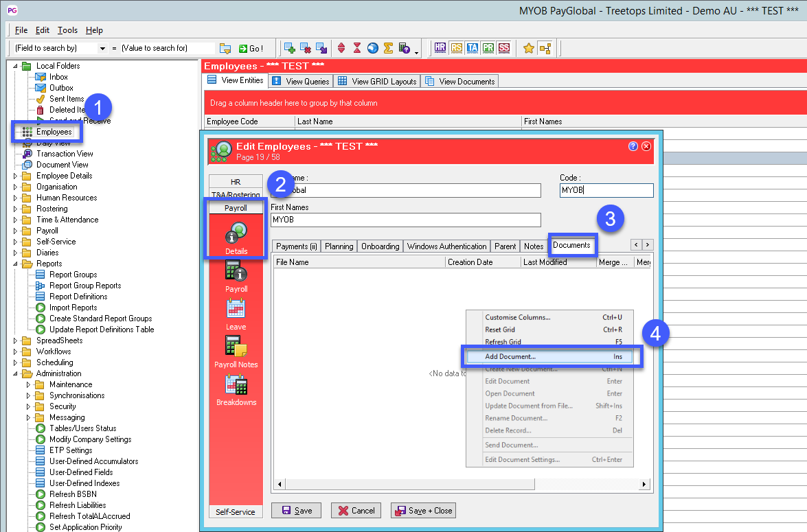This screenshot has width=807, height=532.
Task: Open the field to search by dropdown
Action: coord(103,49)
